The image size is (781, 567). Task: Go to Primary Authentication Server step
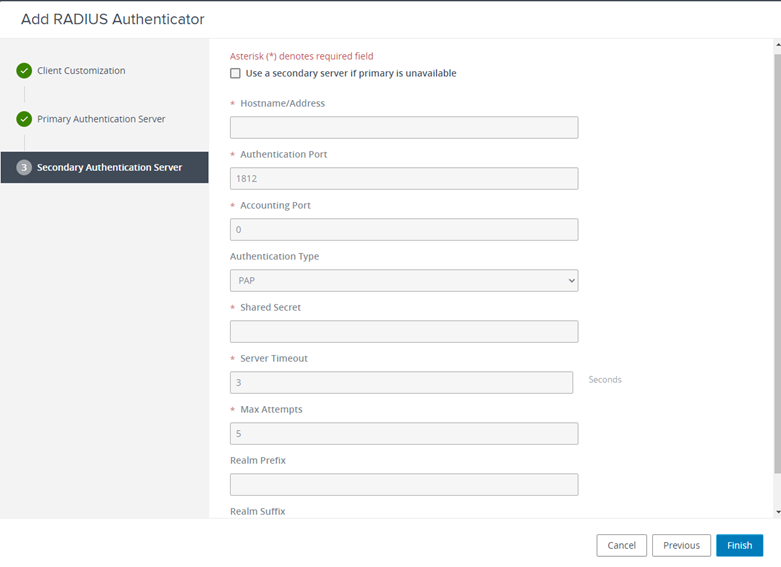[x=101, y=119]
